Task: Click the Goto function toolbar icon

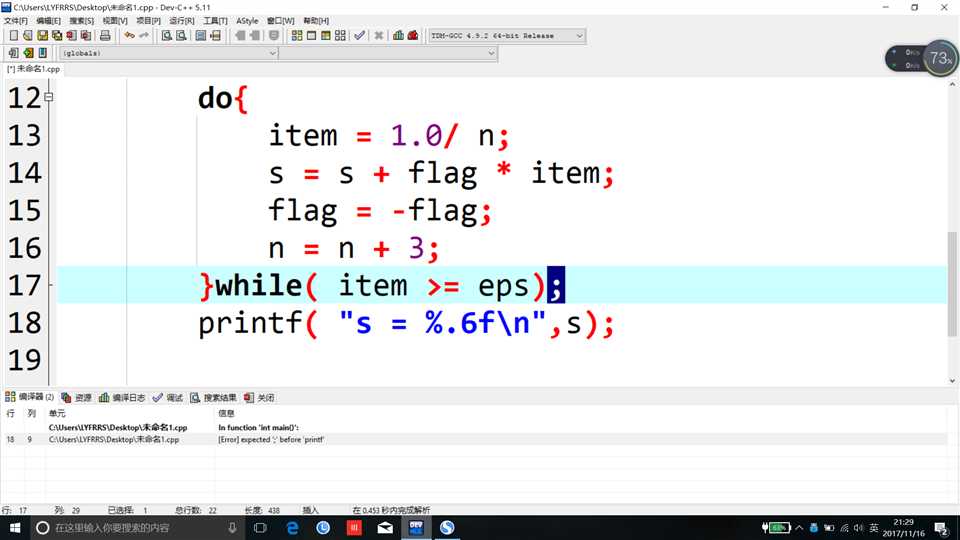Action: pos(201,36)
